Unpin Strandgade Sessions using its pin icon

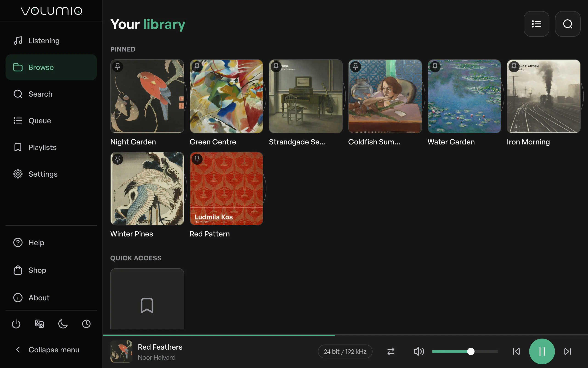(x=276, y=66)
